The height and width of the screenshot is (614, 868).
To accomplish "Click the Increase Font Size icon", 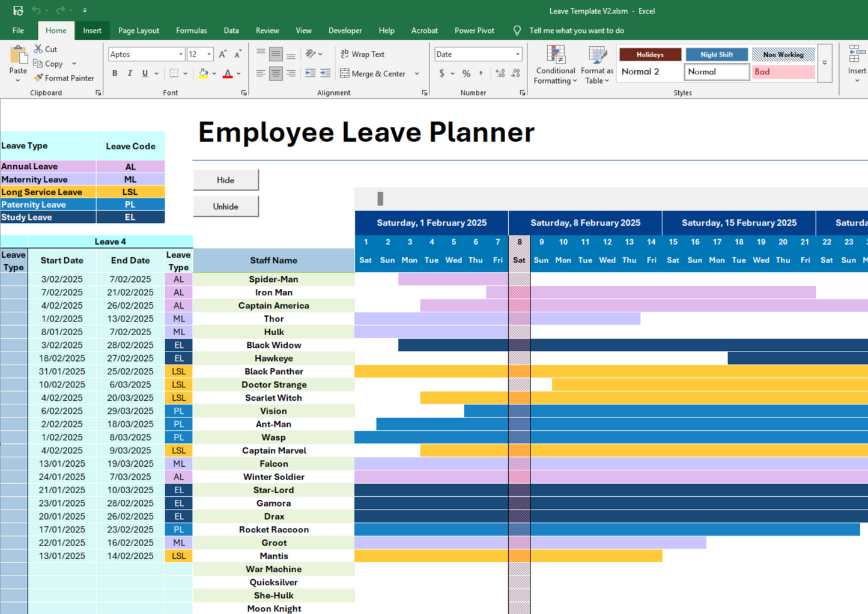I will 223,54.
